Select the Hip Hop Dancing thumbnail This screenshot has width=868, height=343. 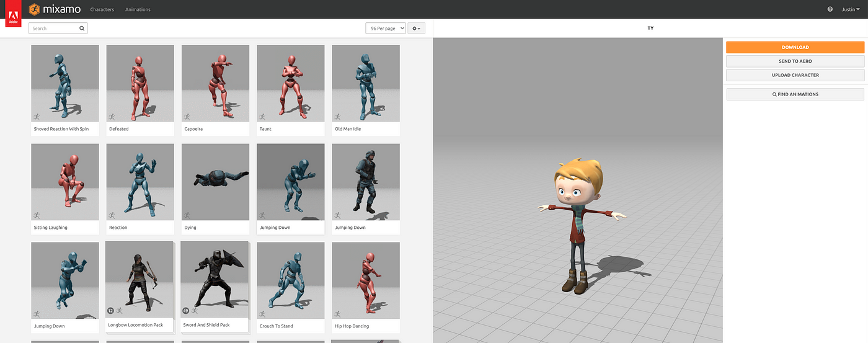(366, 280)
